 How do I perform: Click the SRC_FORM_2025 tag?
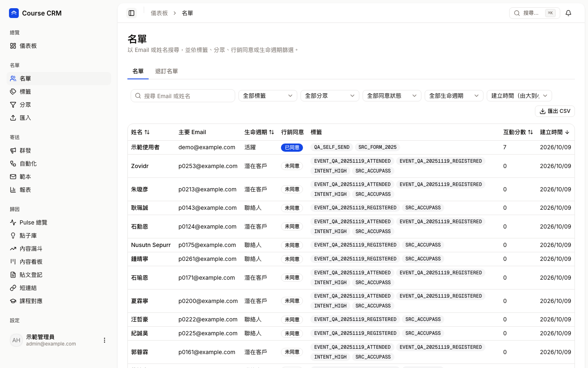378,147
